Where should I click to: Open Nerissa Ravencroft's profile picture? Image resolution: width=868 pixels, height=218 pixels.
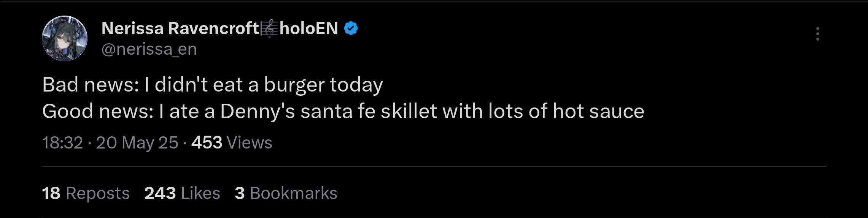point(65,38)
